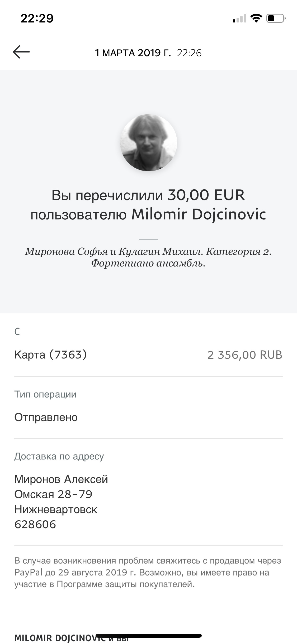This screenshot has height=644, width=297.
Task: Tap the postal code 628606
Action: [35, 525]
